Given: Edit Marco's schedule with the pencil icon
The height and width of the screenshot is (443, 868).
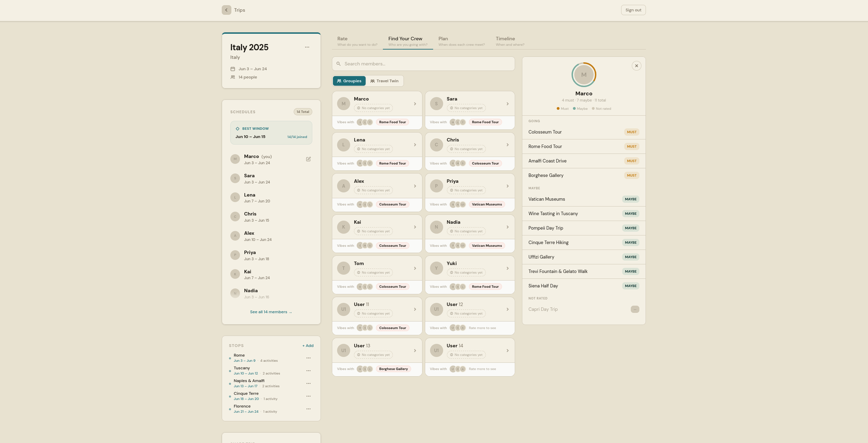Looking at the screenshot, I should coord(308,159).
